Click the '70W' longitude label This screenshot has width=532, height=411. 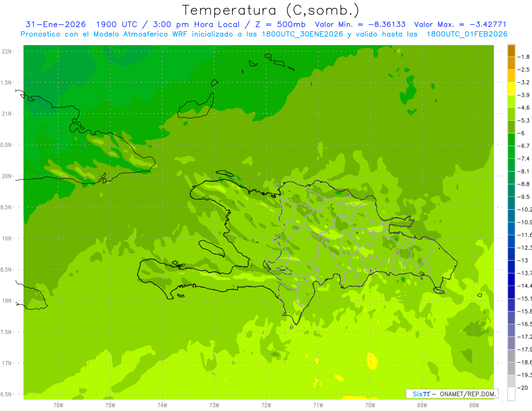point(370,405)
